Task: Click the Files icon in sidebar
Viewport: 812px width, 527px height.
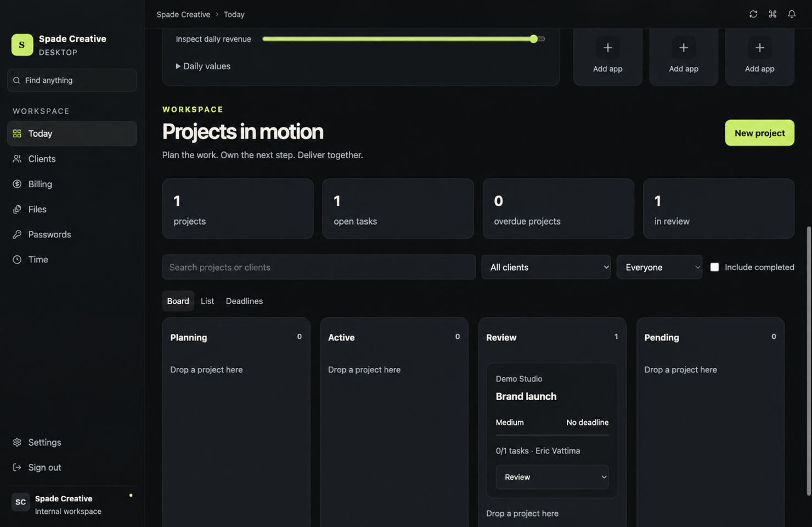Action: coord(17,209)
